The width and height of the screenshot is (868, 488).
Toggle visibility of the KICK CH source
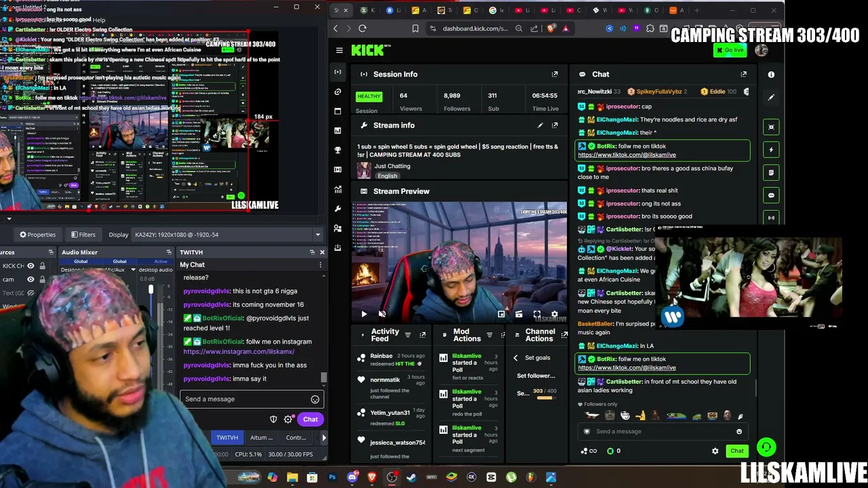click(31, 266)
